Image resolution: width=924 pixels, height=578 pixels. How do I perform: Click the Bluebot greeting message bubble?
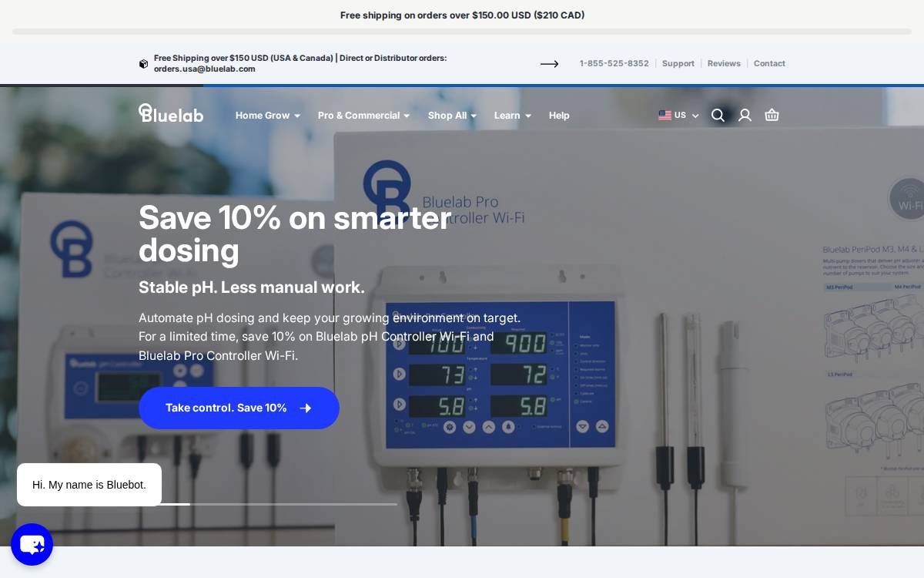point(89,485)
